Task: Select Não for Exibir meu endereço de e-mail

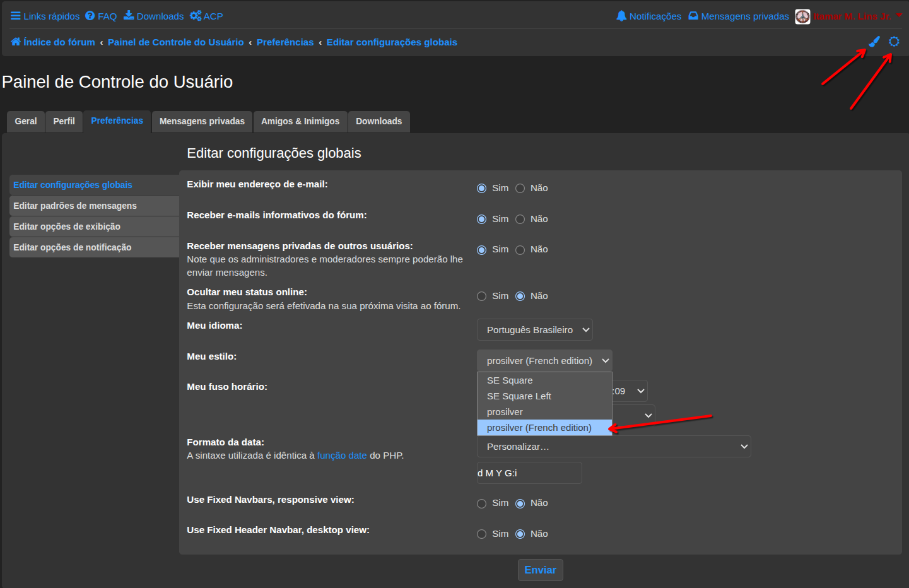Action: [520, 188]
